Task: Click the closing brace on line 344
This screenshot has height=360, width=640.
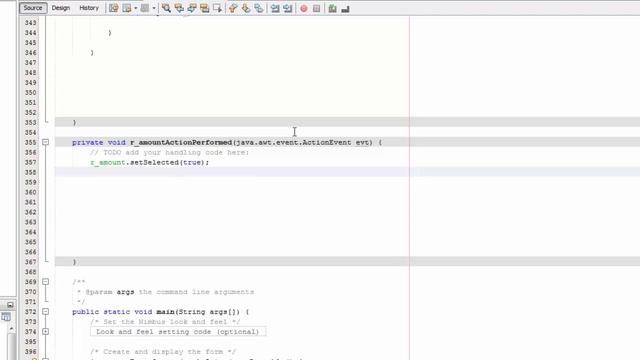Action: [110, 33]
